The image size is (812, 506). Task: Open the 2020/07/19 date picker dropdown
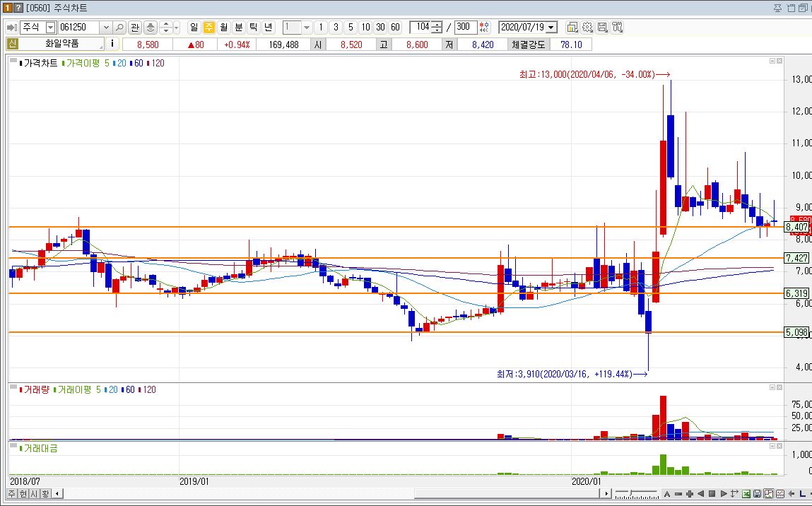pyautogui.click(x=551, y=28)
